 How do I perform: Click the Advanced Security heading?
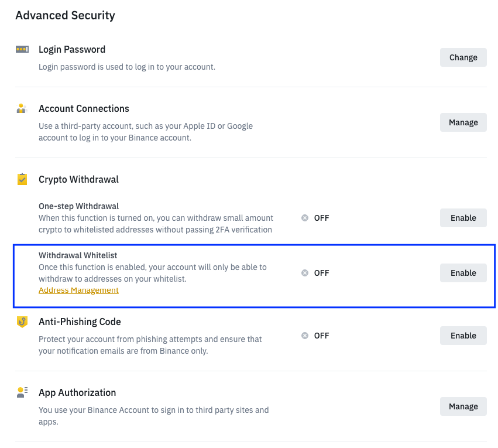pos(65,15)
